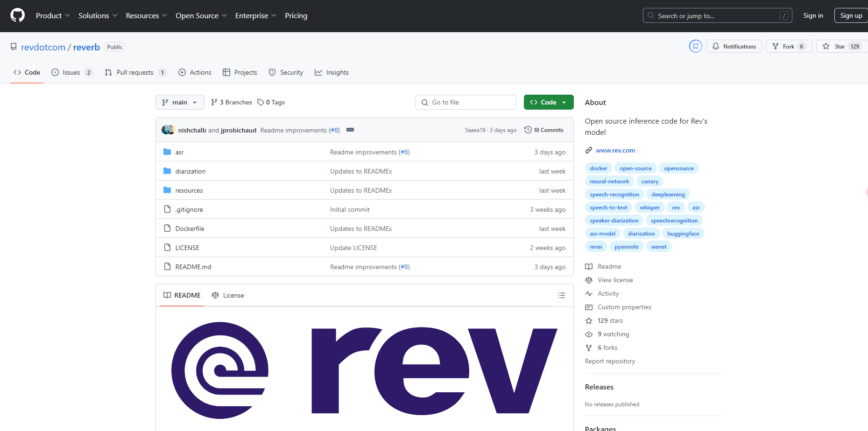This screenshot has height=431, width=868.
Task: Click the book icon next to Readme
Action: (x=589, y=266)
